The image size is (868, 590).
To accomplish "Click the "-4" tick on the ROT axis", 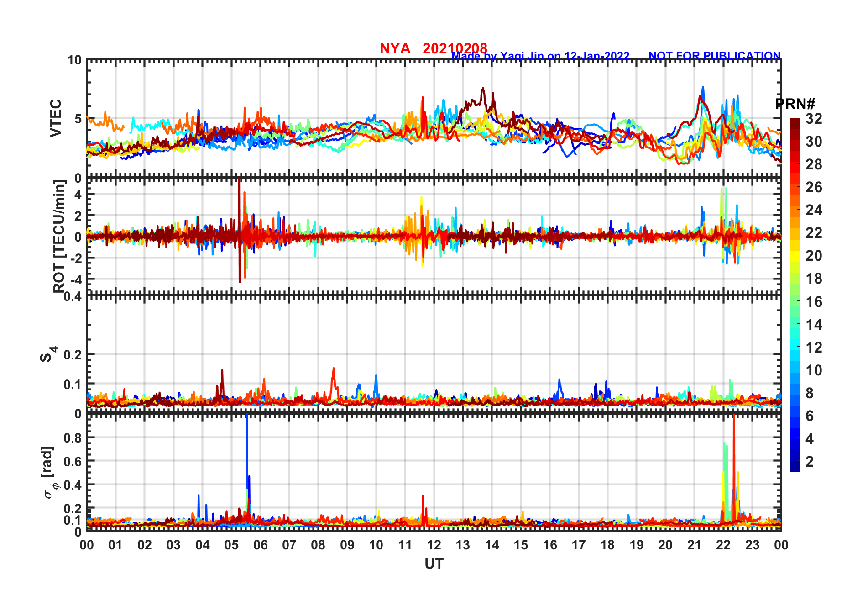I will pyautogui.click(x=76, y=279).
